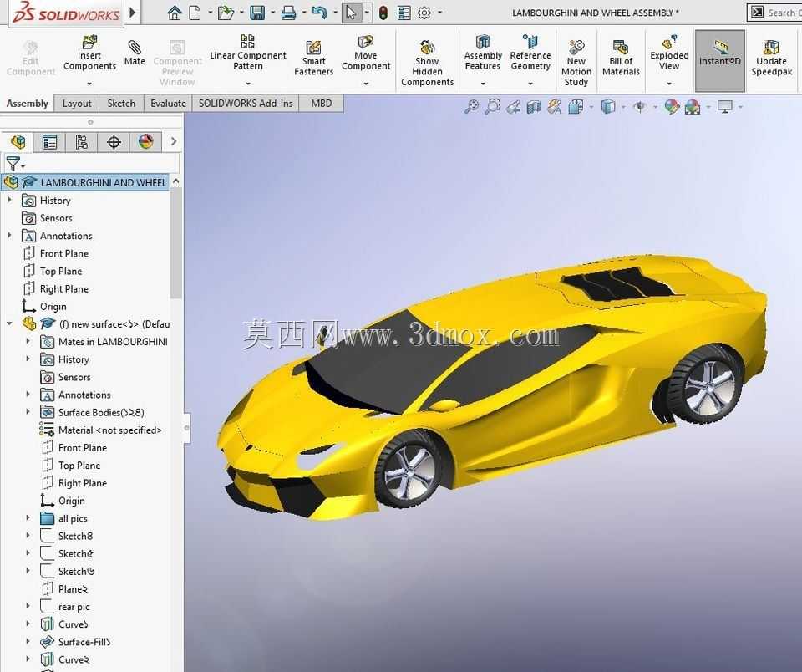Open Reference Geometry tool

530,53
